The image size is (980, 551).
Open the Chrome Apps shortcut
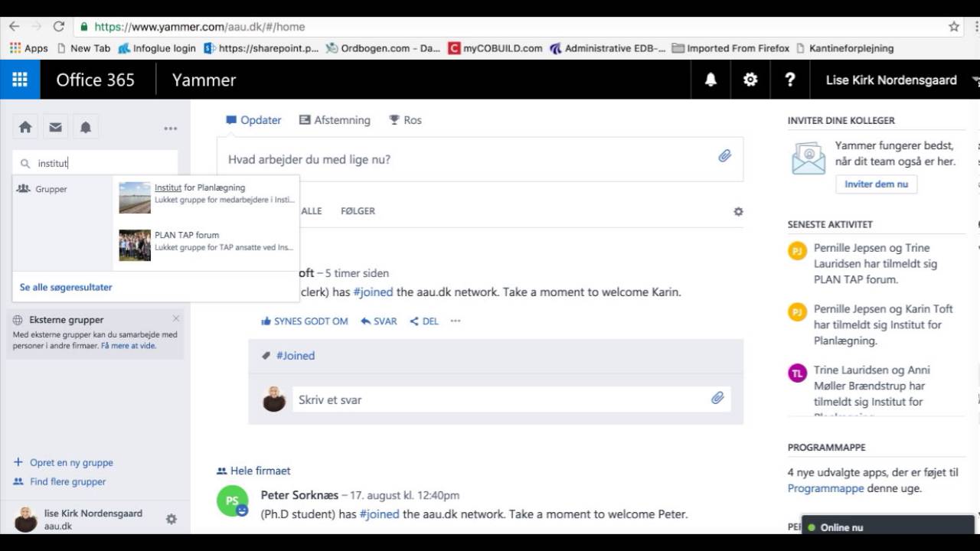point(28,48)
